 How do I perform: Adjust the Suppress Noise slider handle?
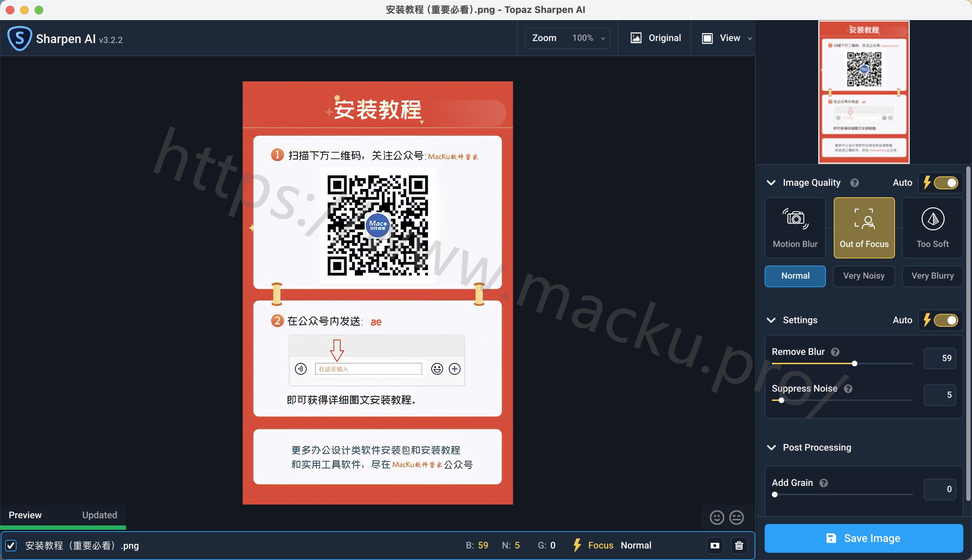pos(781,400)
